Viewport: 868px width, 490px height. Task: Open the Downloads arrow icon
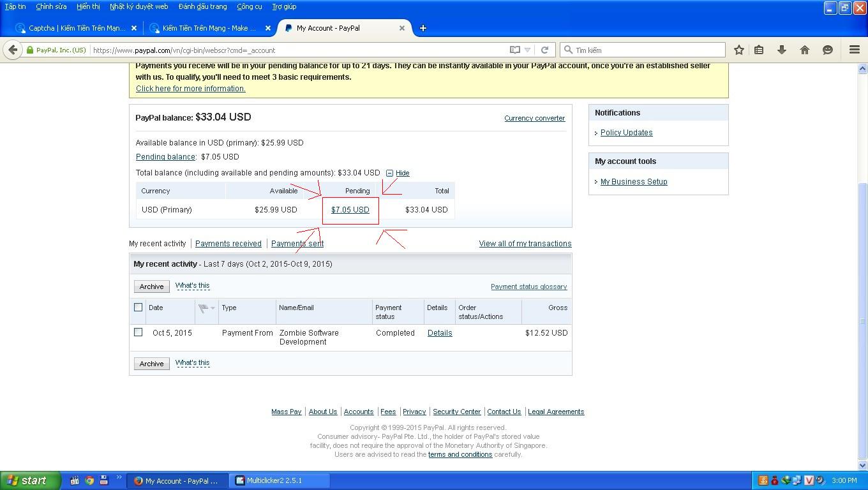(781, 50)
